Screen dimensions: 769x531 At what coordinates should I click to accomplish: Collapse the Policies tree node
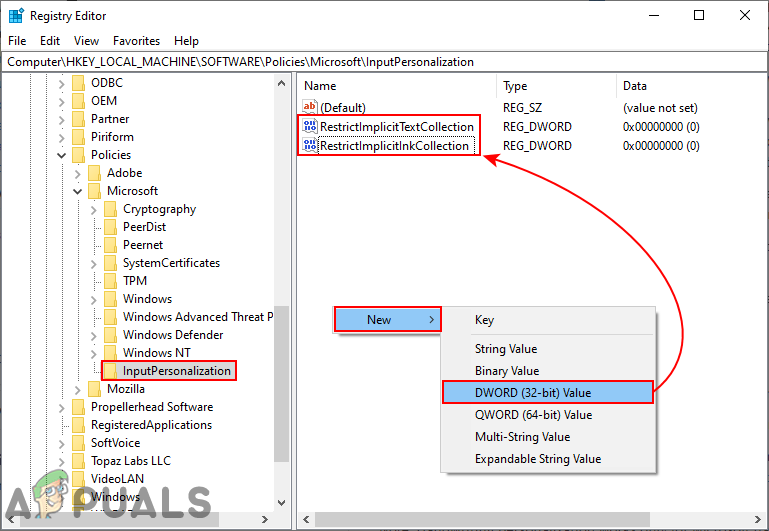tap(61, 155)
